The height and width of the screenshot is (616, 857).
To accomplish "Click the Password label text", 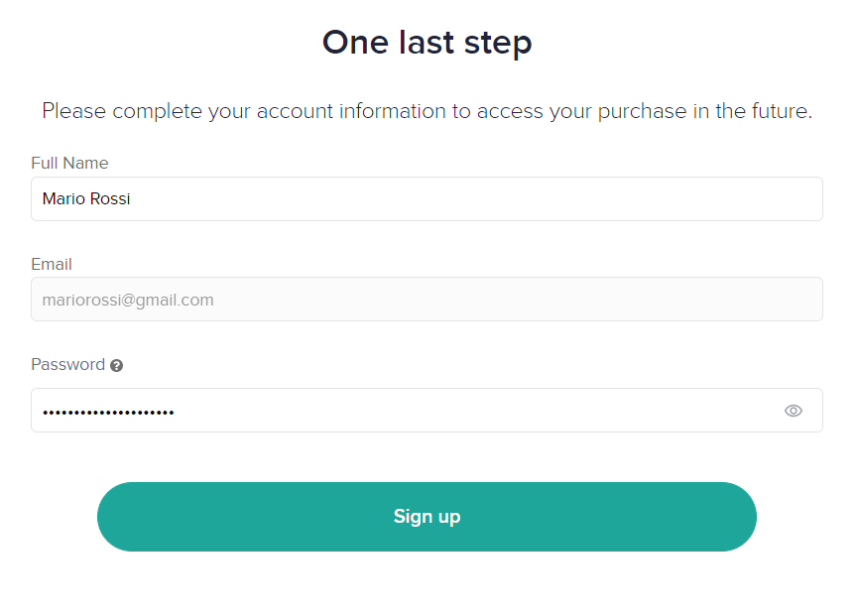I will (x=67, y=365).
